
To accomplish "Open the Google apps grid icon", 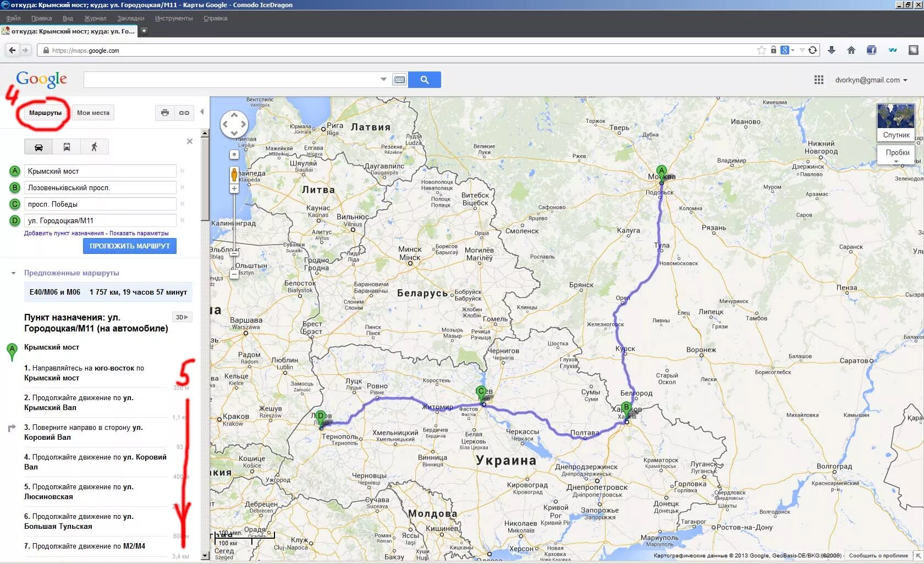I will coord(819,80).
